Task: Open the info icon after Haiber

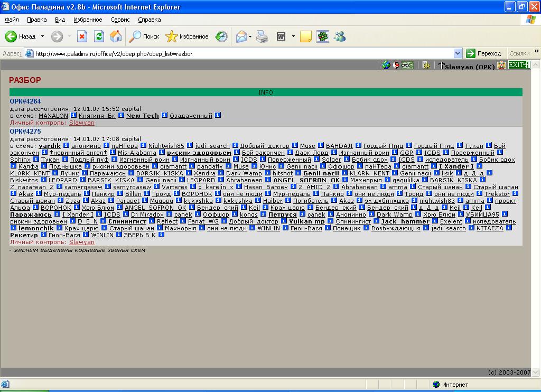Action: 288,200
